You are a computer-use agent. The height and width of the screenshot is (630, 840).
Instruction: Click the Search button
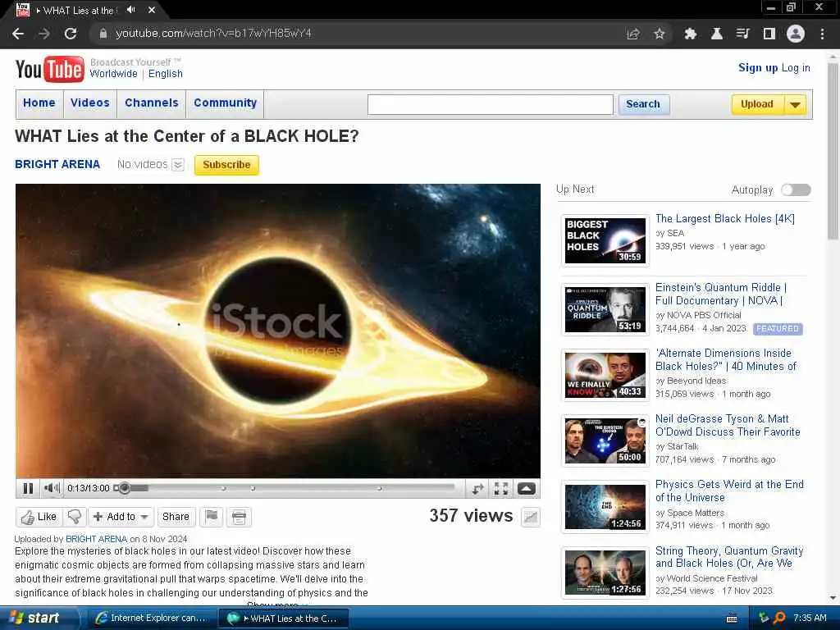pyautogui.click(x=643, y=104)
